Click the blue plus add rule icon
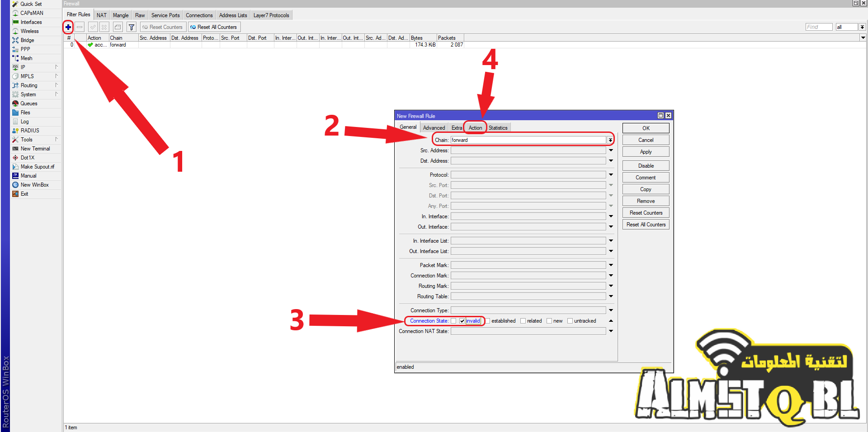868x432 pixels. (x=68, y=27)
